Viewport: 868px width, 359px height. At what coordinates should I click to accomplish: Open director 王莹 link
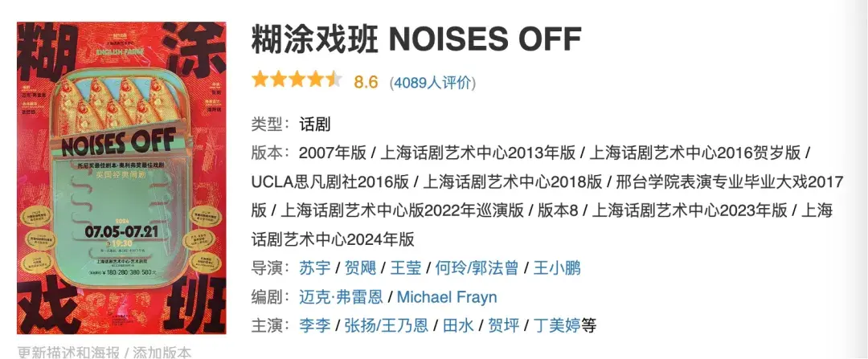tap(407, 267)
